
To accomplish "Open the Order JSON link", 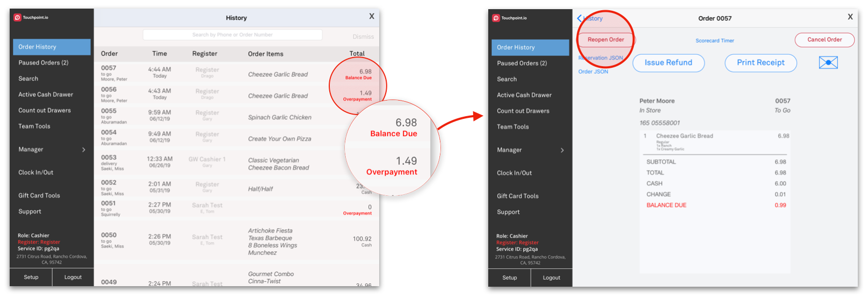I will [x=593, y=72].
